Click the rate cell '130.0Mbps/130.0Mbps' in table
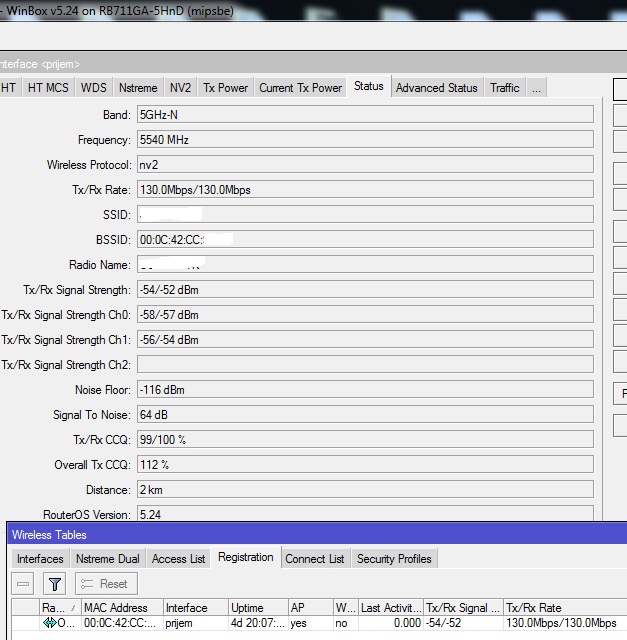Viewport: 627px width, 640px height. point(565,623)
